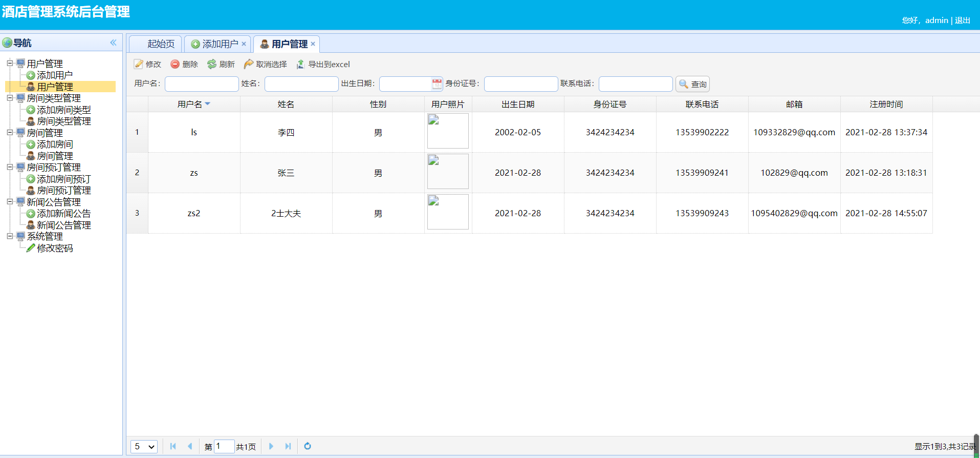The height and width of the screenshot is (458, 980).
Task: Collapse the 房间管理 tree folder
Action: tap(10, 133)
